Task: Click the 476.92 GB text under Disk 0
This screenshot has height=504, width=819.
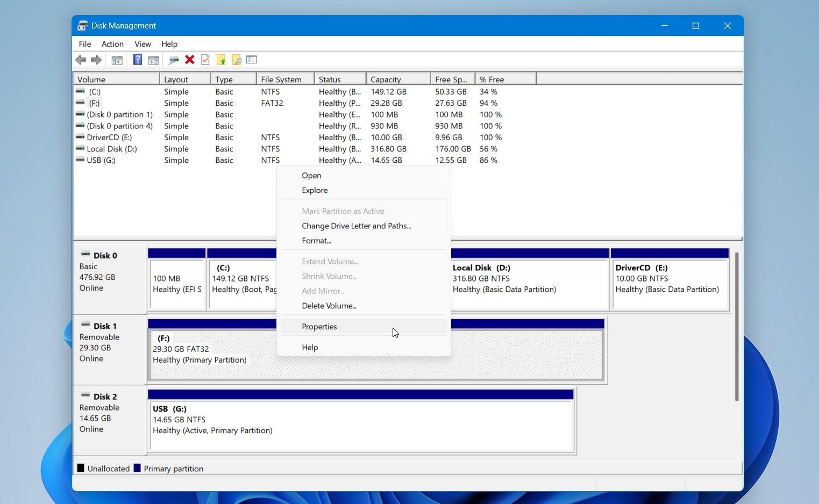Action: [97, 277]
